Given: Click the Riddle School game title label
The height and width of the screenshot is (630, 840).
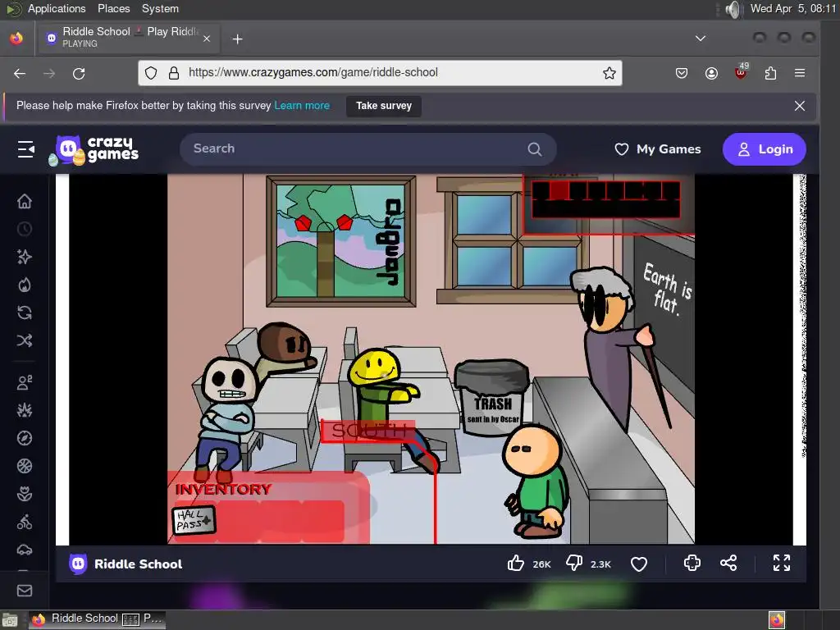Looking at the screenshot, I should 138,564.
